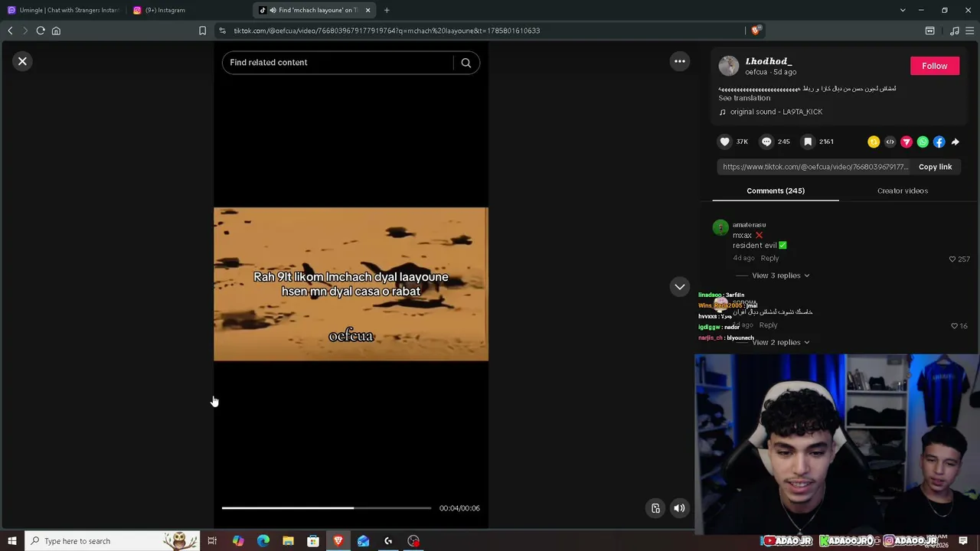
Task: Click the video frame to pause playback
Action: (x=351, y=284)
